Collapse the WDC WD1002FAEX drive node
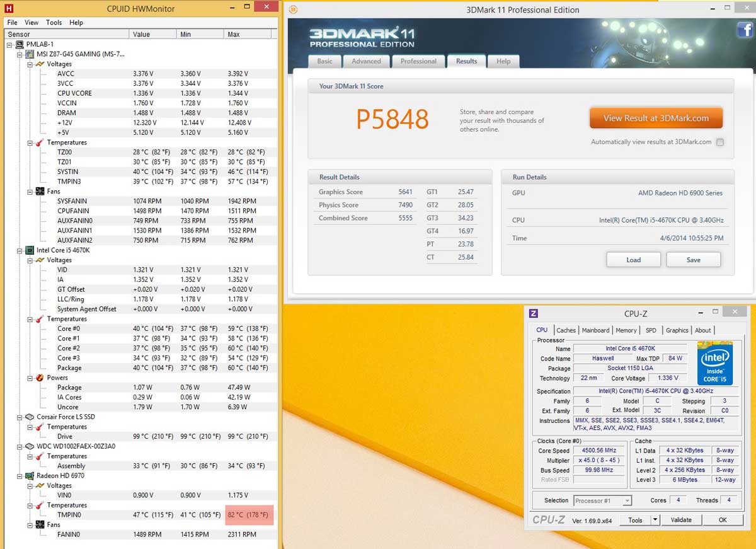 tap(20, 446)
